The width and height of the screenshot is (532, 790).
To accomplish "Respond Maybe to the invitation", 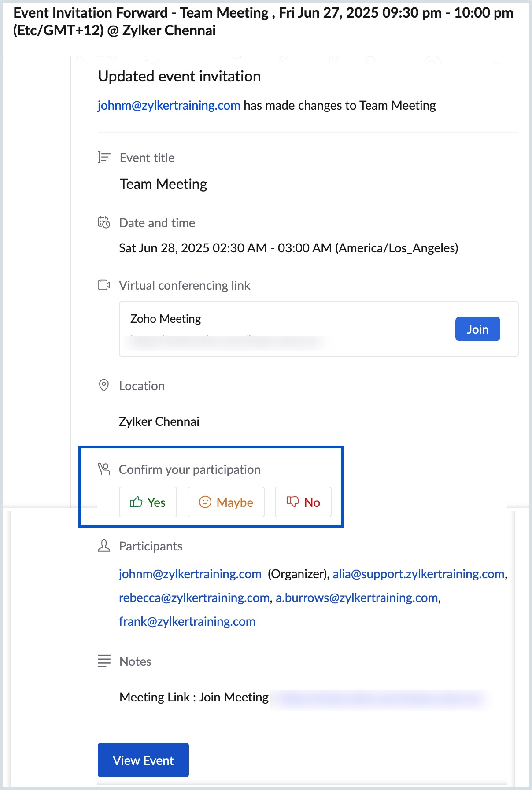I will (x=226, y=502).
